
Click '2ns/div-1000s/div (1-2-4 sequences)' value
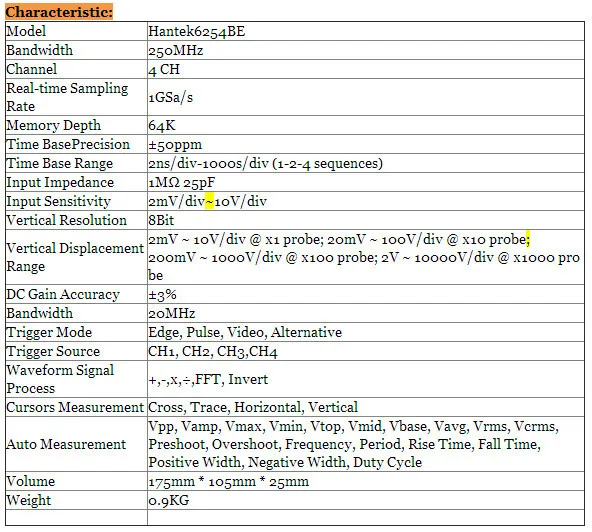pyautogui.click(x=265, y=163)
